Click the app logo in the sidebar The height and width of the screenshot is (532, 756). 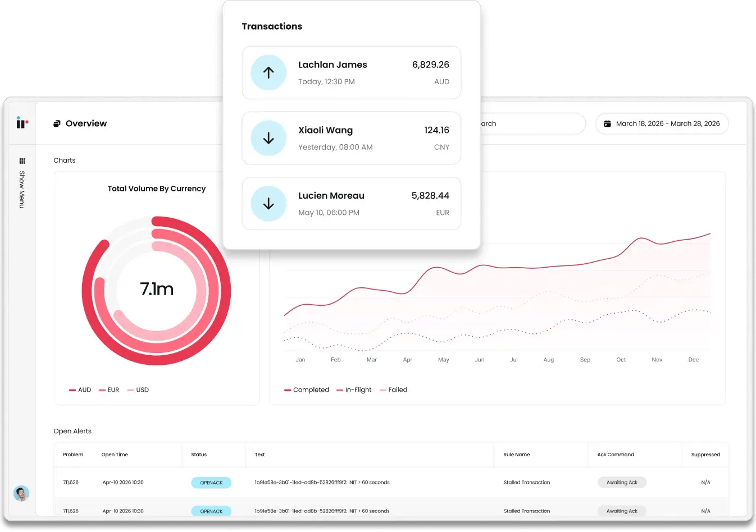click(x=22, y=123)
